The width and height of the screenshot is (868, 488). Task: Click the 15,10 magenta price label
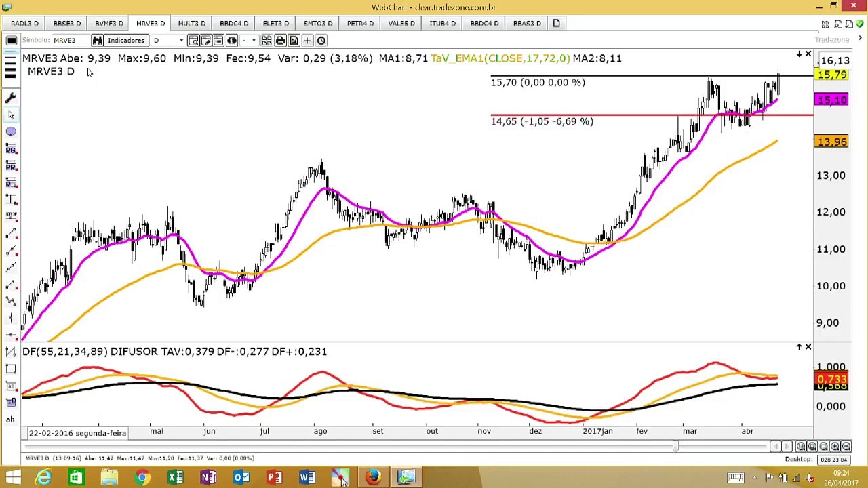click(832, 100)
